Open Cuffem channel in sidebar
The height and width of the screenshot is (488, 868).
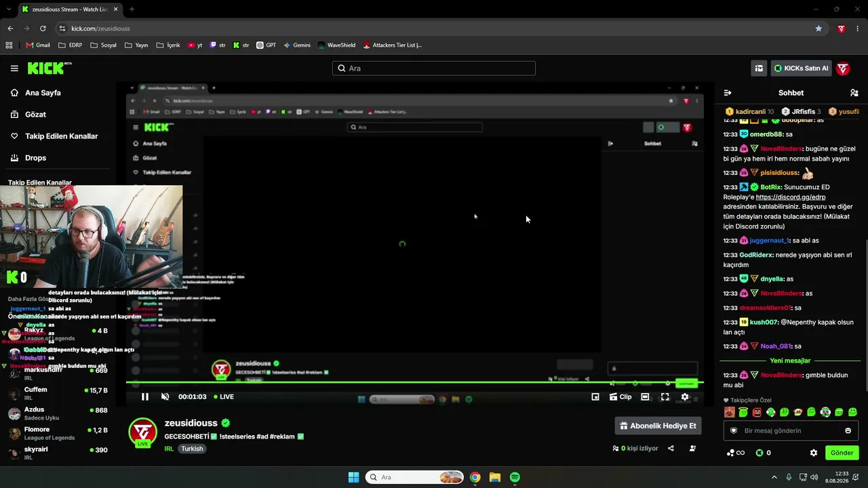tap(58, 393)
